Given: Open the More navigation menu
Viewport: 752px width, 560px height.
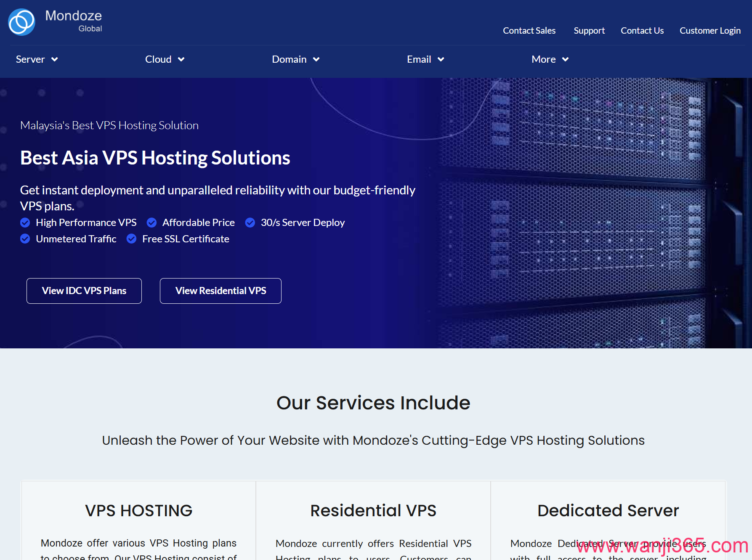Looking at the screenshot, I should tap(550, 59).
